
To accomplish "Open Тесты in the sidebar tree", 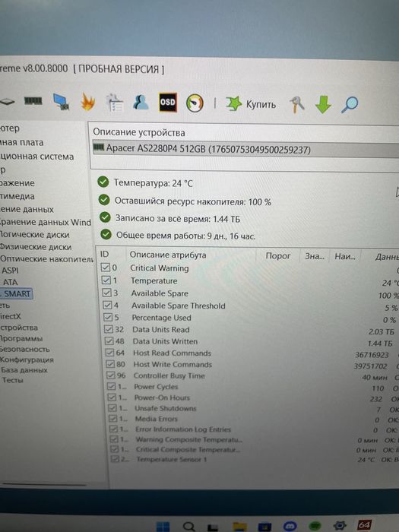I will [13, 380].
